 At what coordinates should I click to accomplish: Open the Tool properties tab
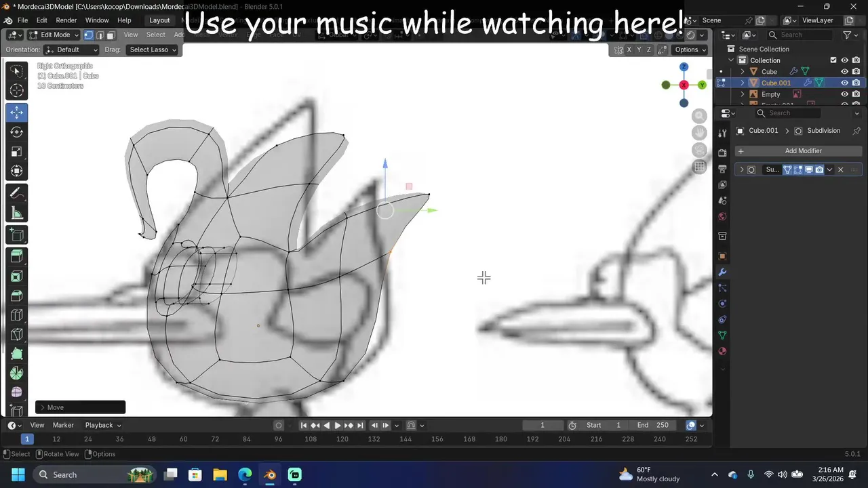point(722,134)
